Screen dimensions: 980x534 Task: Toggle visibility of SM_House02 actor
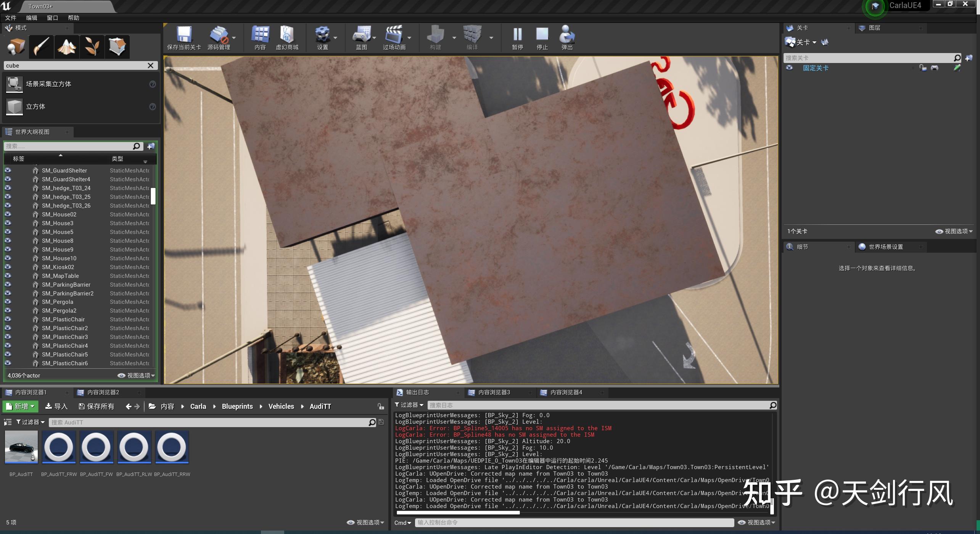[x=8, y=215]
